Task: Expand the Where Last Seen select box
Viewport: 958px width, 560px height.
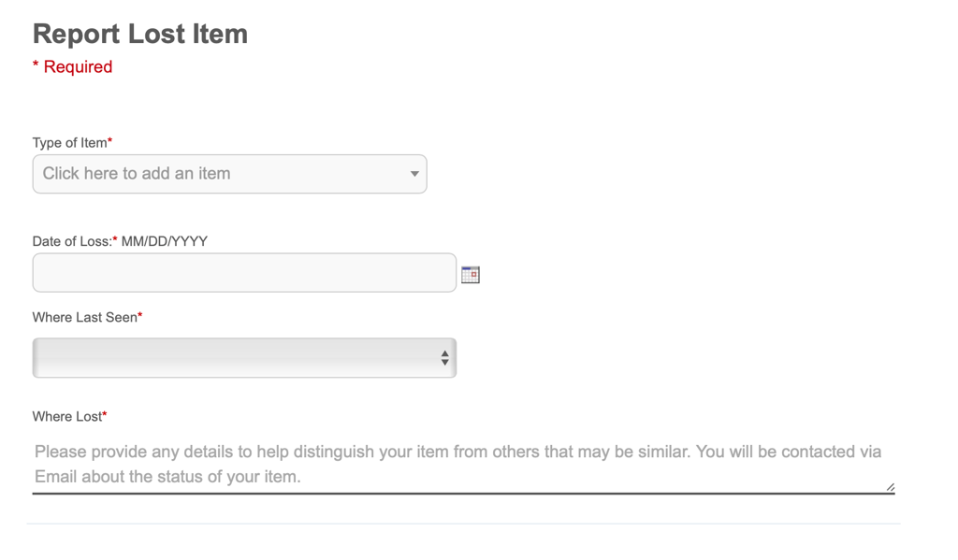Action: [234, 358]
